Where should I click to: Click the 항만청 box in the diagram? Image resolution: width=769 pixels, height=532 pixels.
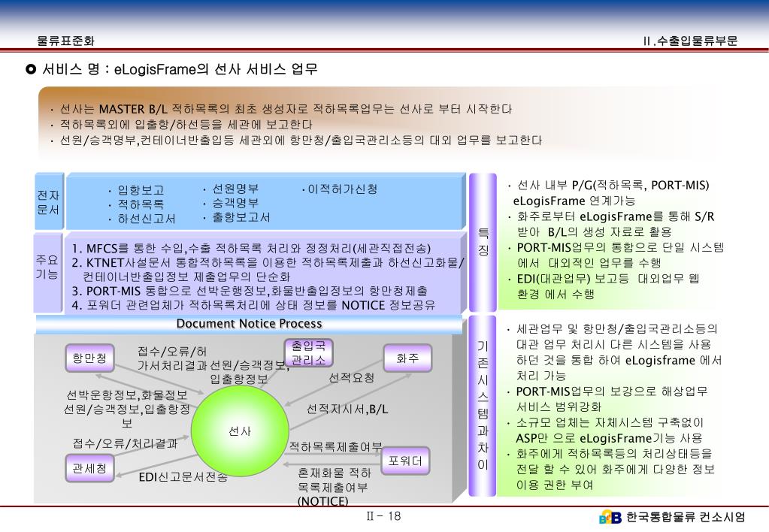pyautogui.click(x=89, y=358)
